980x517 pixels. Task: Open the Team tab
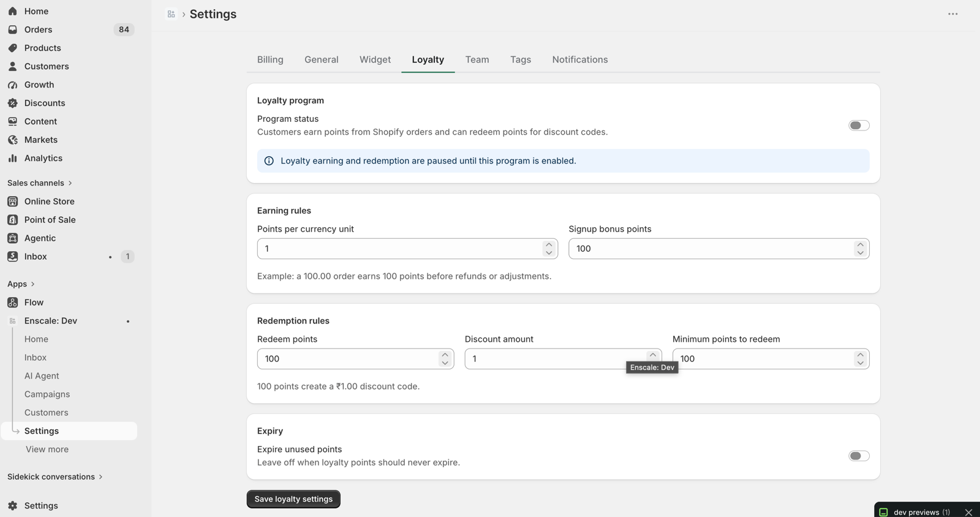[477, 59]
